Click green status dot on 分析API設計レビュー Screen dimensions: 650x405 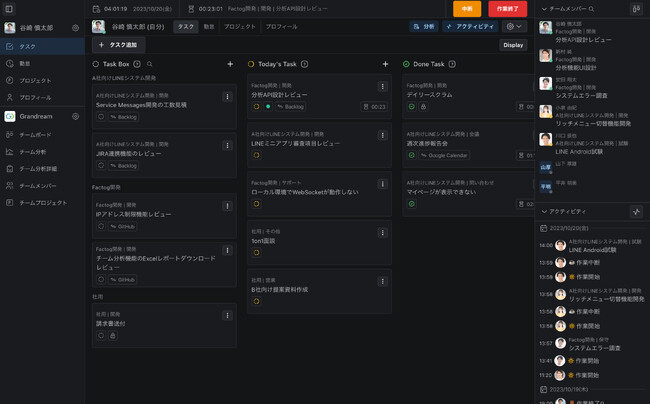click(268, 106)
